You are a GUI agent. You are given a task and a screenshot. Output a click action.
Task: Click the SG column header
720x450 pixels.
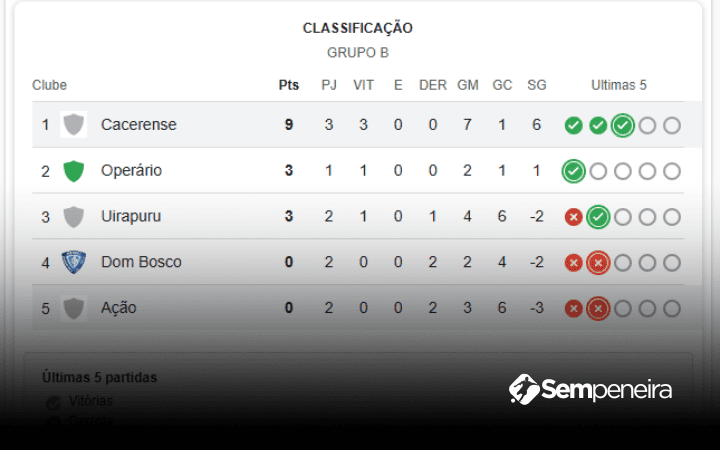click(x=537, y=85)
